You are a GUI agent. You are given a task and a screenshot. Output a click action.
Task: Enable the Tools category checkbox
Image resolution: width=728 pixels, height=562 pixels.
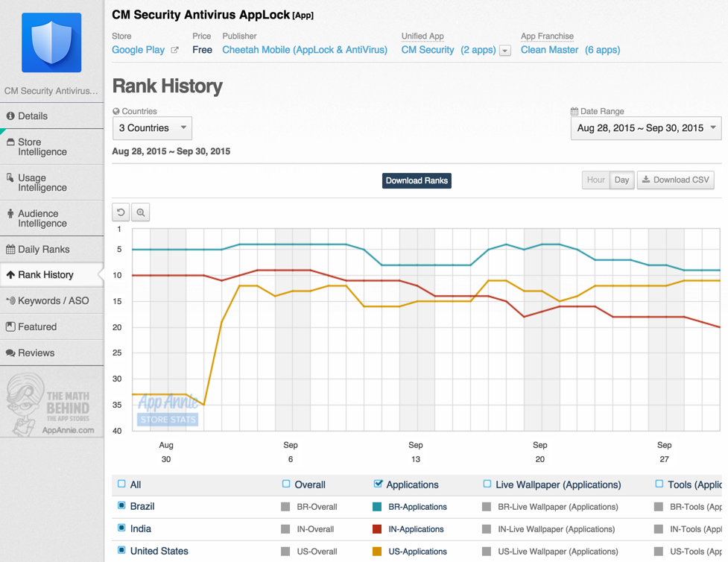[x=659, y=484]
